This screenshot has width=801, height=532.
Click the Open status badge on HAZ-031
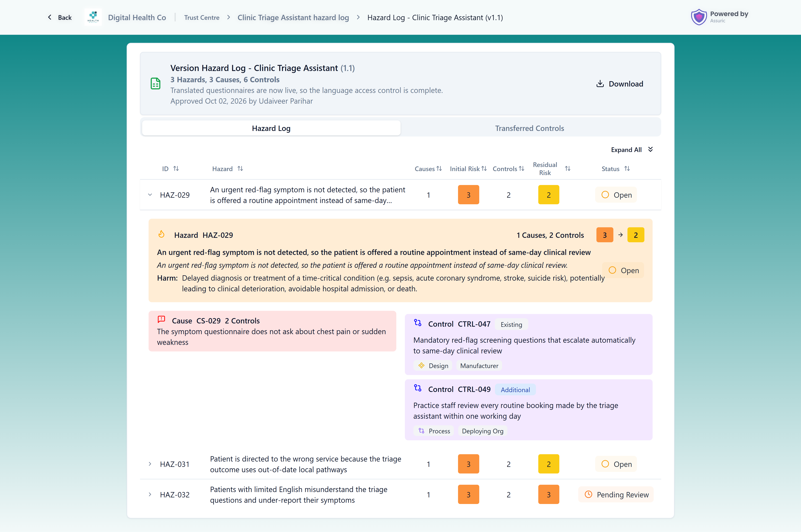[616, 464]
